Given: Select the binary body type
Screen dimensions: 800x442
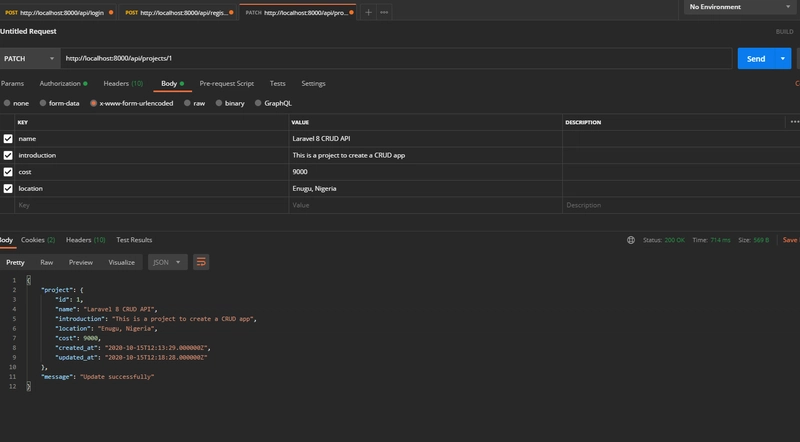Looking at the screenshot, I should point(230,103).
